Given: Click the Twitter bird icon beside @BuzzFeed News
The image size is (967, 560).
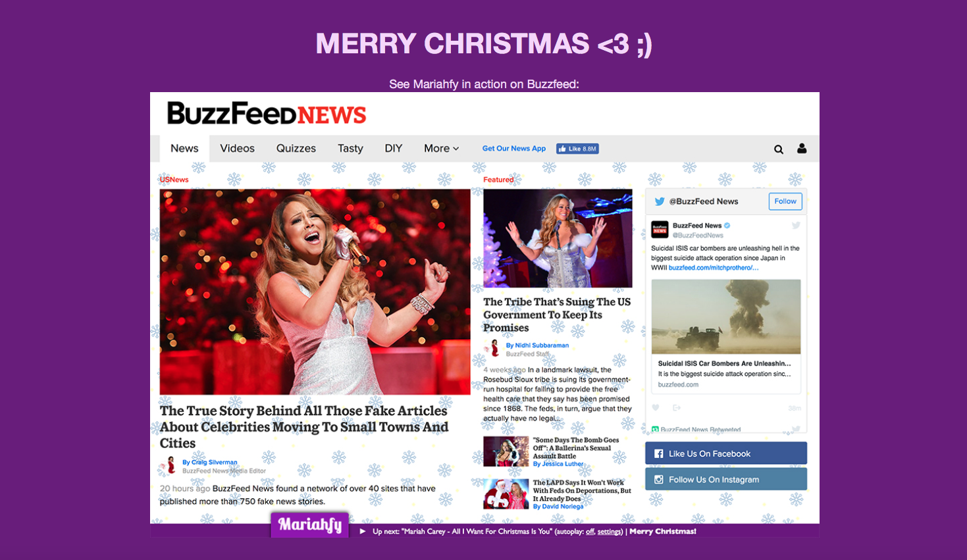Looking at the screenshot, I should [x=659, y=201].
